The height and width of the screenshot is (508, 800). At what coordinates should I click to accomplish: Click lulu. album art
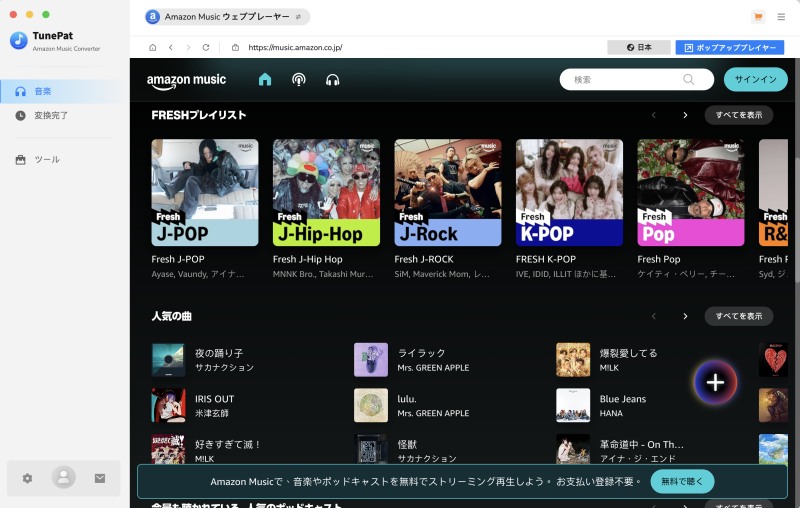[371, 405]
